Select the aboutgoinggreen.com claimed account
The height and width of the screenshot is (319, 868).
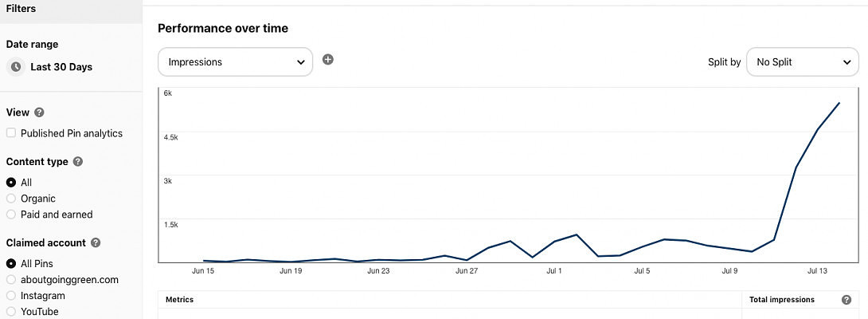(11, 280)
